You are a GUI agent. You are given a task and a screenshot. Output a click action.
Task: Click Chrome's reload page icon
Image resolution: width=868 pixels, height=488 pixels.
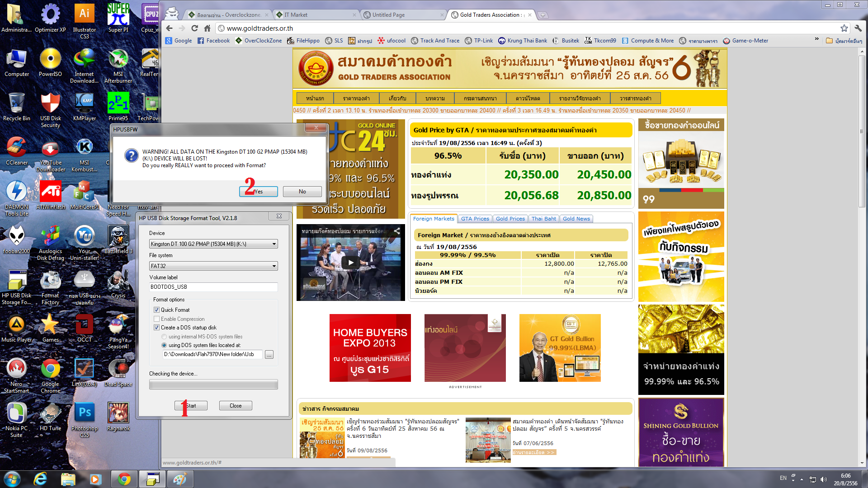coord(194,28)
